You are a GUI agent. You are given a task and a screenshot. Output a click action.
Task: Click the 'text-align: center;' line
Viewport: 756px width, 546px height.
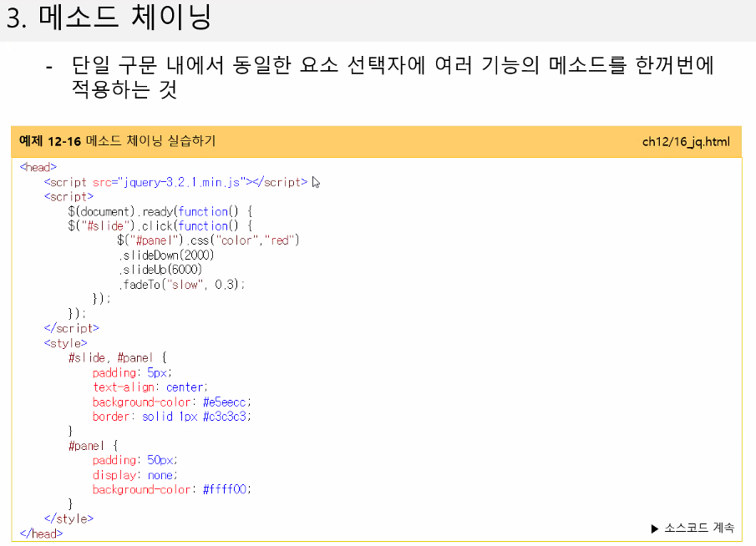point(150,387)
